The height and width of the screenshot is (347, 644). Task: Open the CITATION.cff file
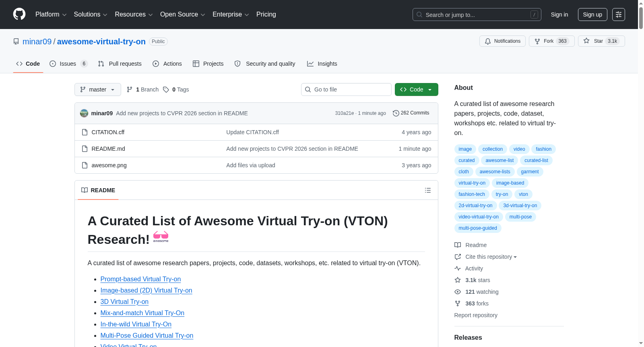coord(108,132)
